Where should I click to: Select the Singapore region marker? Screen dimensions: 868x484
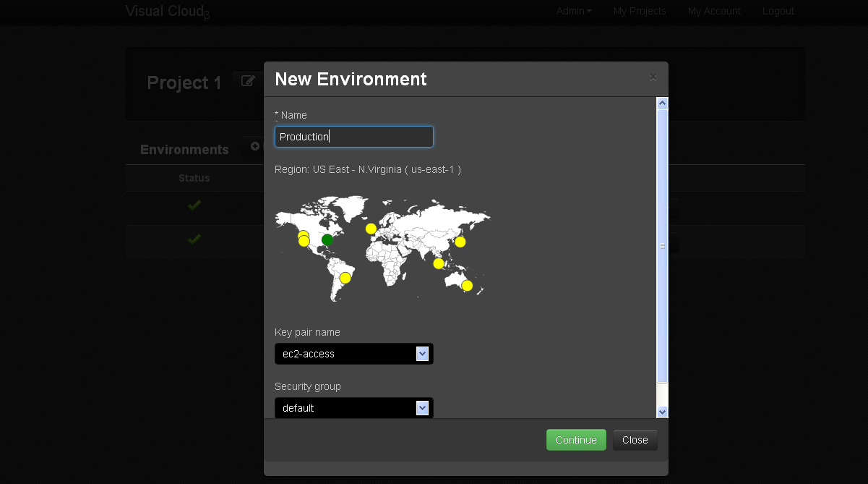point(438,263)
